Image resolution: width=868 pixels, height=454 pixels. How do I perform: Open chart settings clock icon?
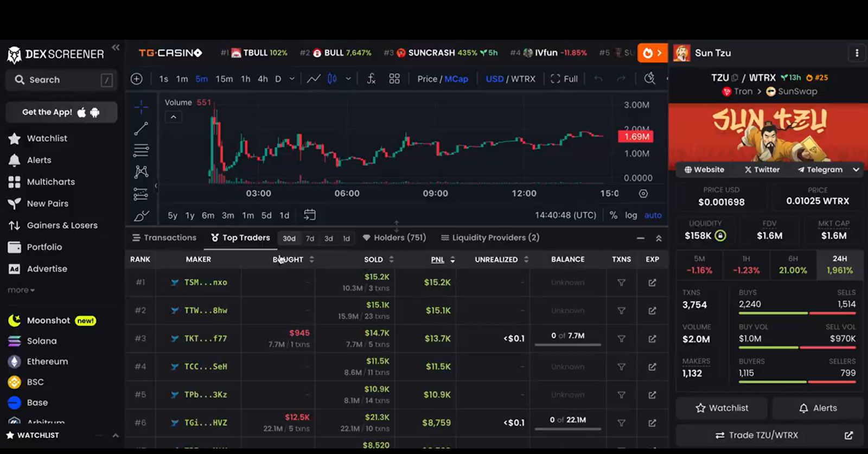pyautogui.click(x=649, y=79)
